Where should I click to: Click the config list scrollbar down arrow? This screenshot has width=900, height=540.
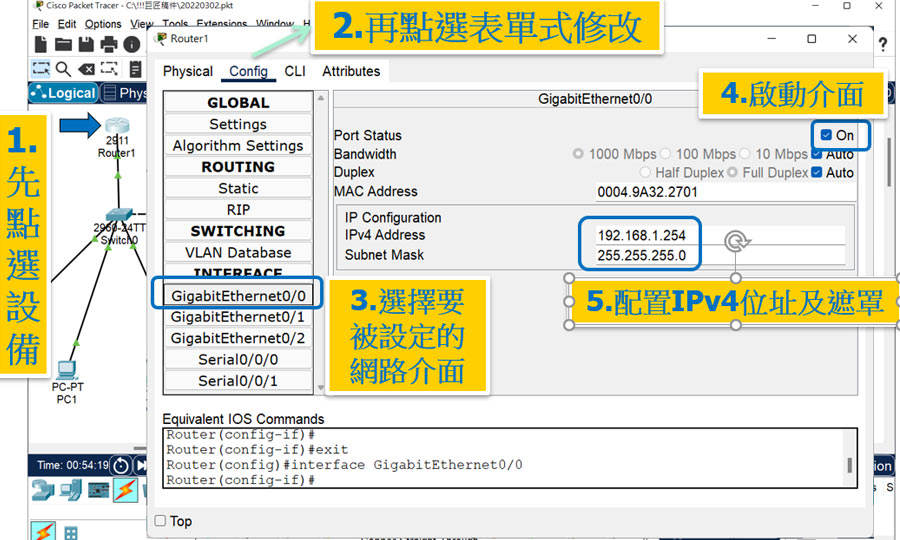tap(321, 388)
